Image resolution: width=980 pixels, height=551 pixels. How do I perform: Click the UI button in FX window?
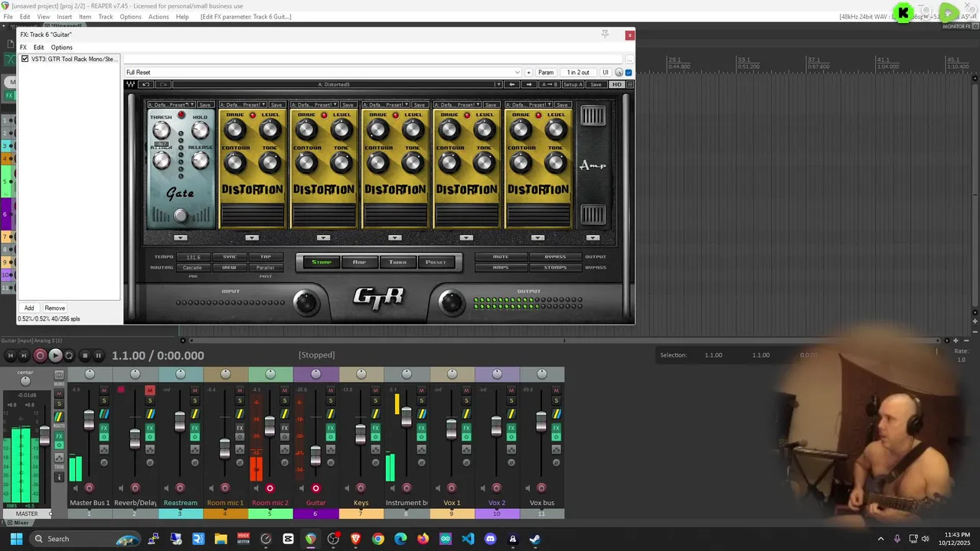click(x=606, y=73)
